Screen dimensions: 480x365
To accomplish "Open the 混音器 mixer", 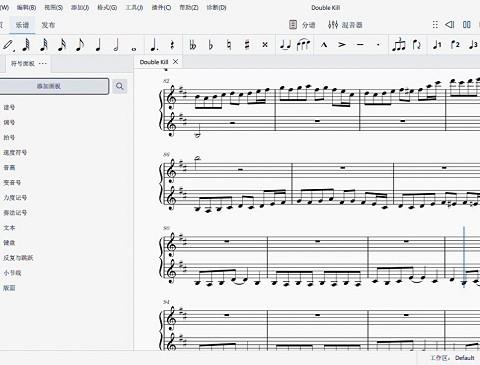I will (x=345, y=25).
